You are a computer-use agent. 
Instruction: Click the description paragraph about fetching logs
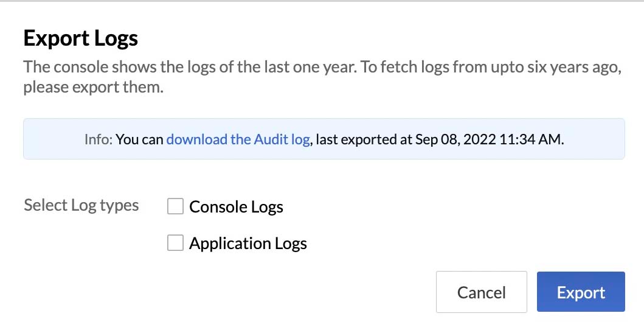[x=322, y=77]
